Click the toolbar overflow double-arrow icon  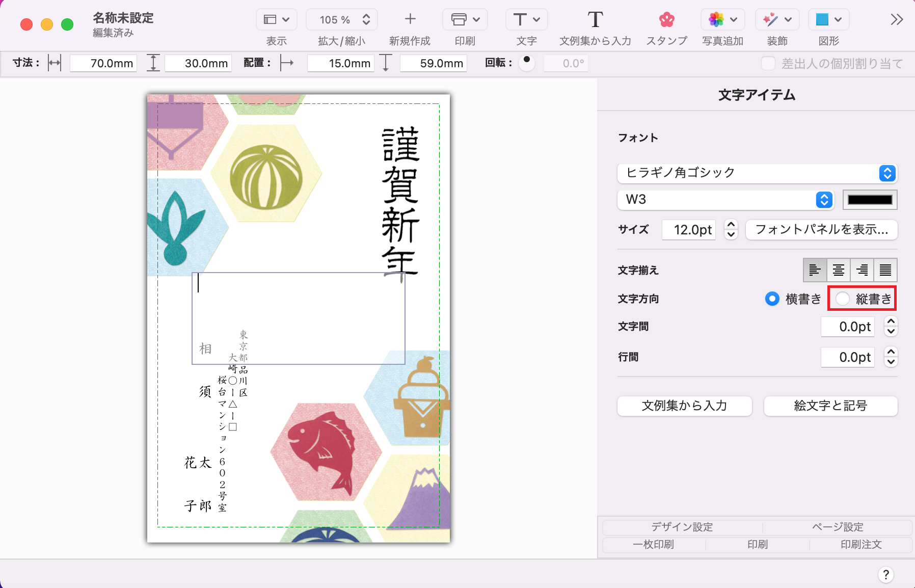[897, 20]
